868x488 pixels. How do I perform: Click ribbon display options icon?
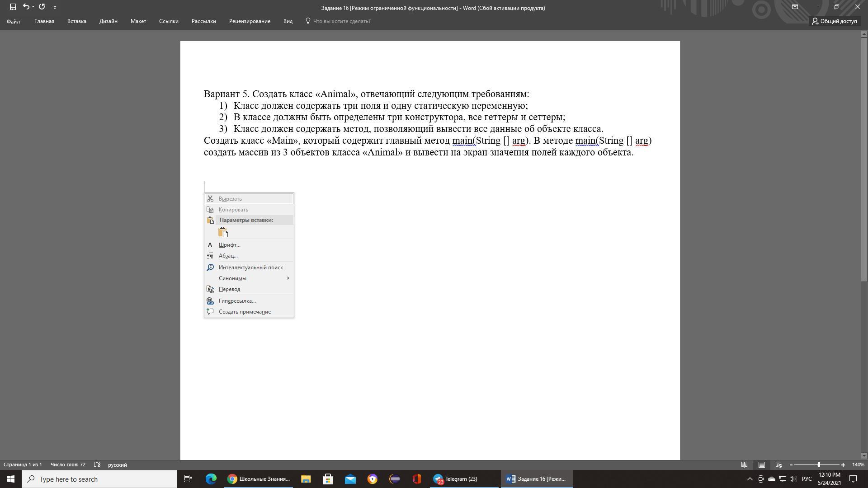tap(795, 7)
